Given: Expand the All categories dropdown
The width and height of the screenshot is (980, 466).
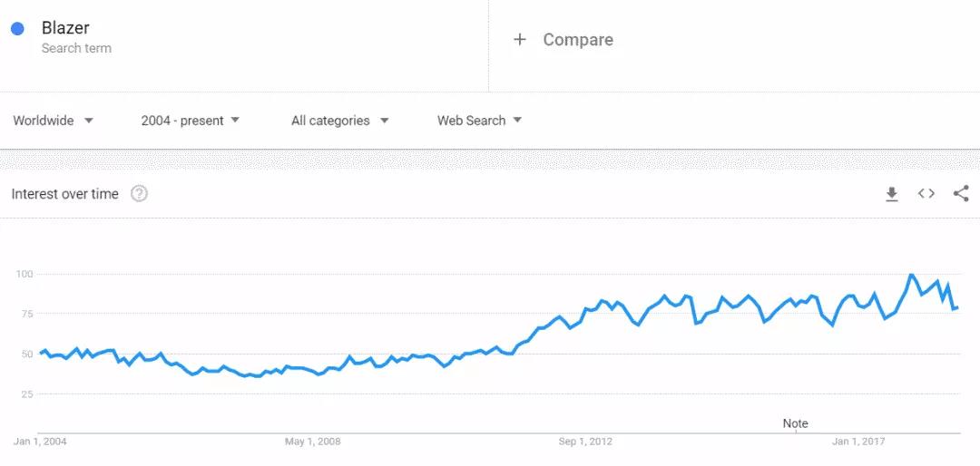Looking at the screenshot, I should [339, 121].
